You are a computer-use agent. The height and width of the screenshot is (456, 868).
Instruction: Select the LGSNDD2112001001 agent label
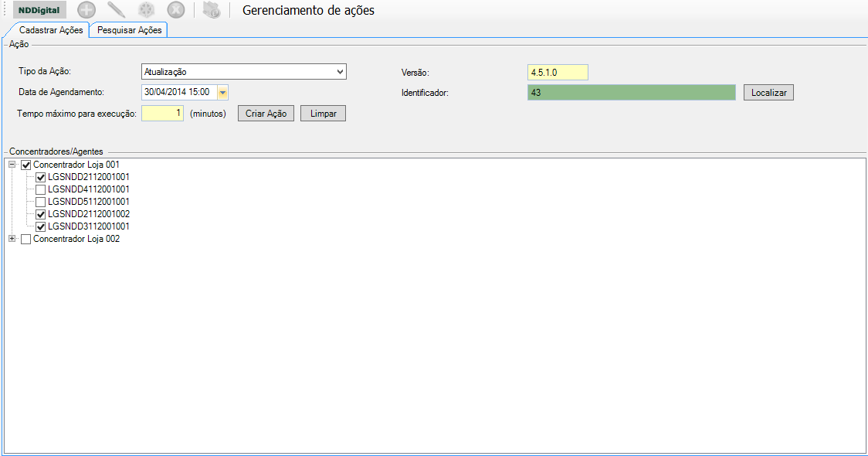(89, 177)
